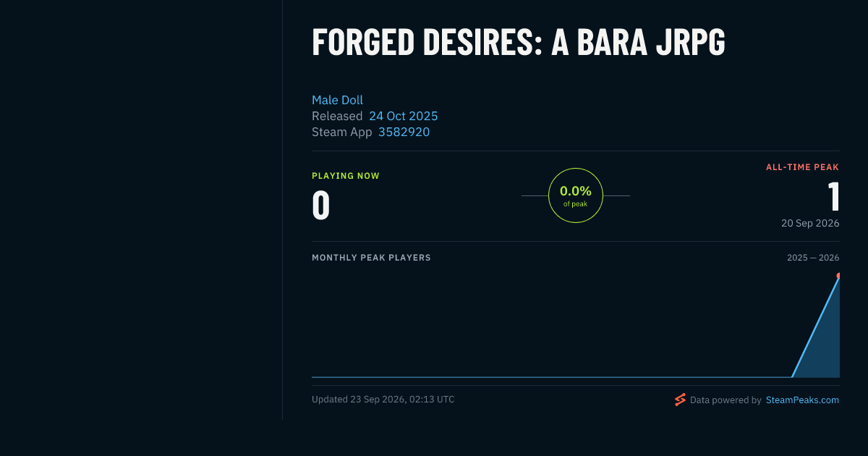Click the All-Time Peak label
The image size is (868, 456).
pyautogui.click(x=803, y=167)
